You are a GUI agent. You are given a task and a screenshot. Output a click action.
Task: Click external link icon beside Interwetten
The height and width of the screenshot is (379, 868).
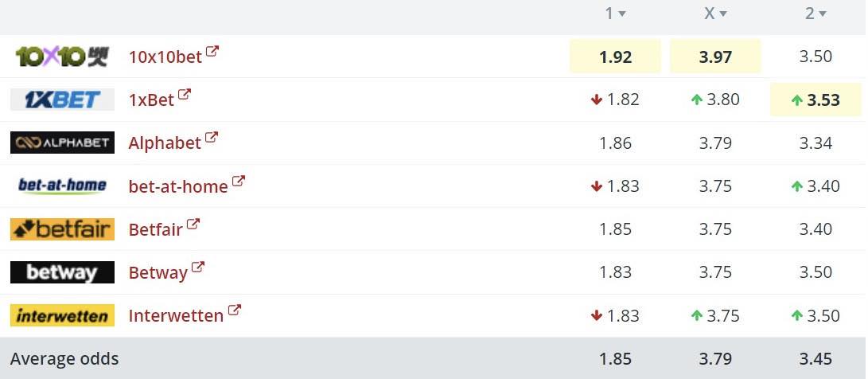coord(235,311)
